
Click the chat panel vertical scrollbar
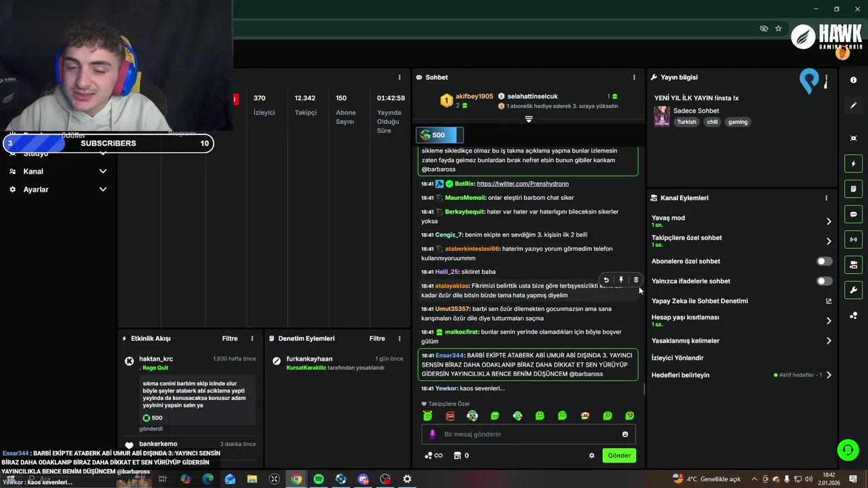pyautogui.click(x=644, y=390)
